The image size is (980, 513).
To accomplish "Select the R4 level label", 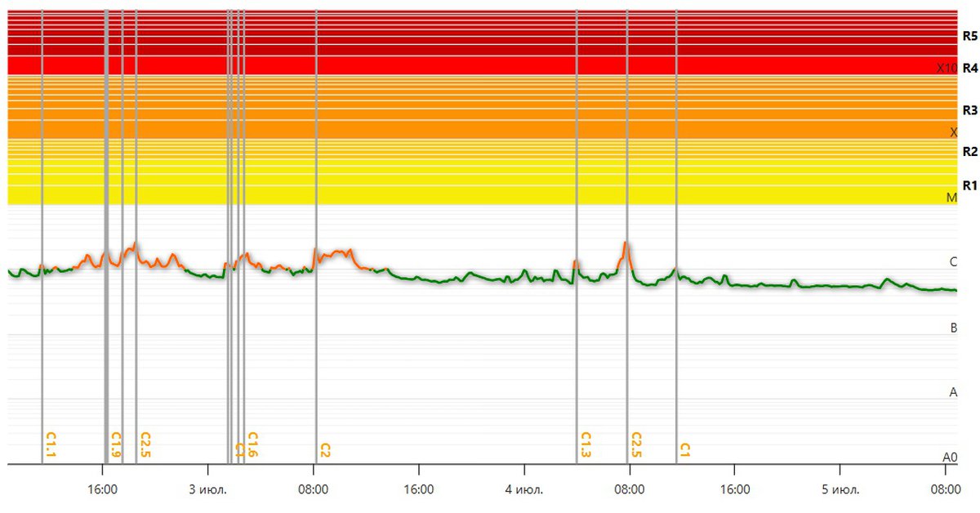I will coord(969,68).
